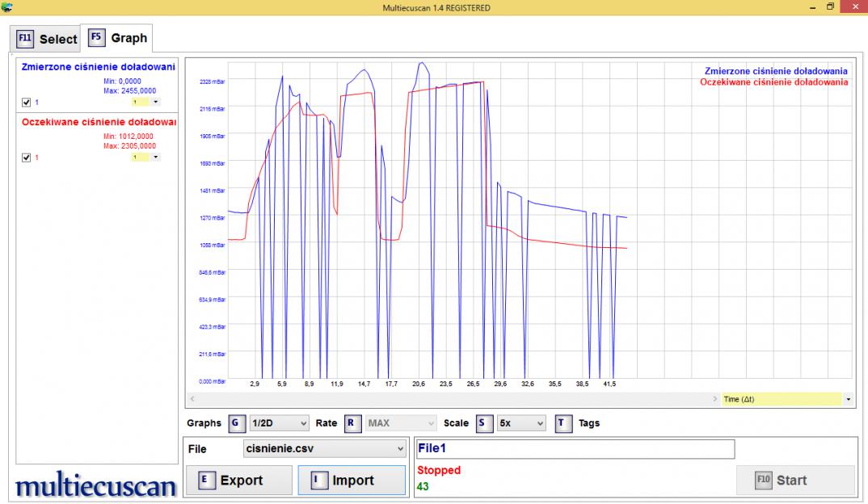Uncheck the Zmierzone ciśnienie doładowania checkbox
Screen dimensions: 868x504
pyautogui.click(x=26, y=103)
